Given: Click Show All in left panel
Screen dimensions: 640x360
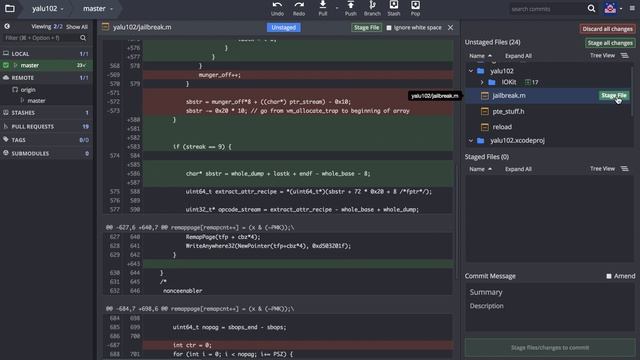Looking at the screenshot, I should (x=77, y=27).
